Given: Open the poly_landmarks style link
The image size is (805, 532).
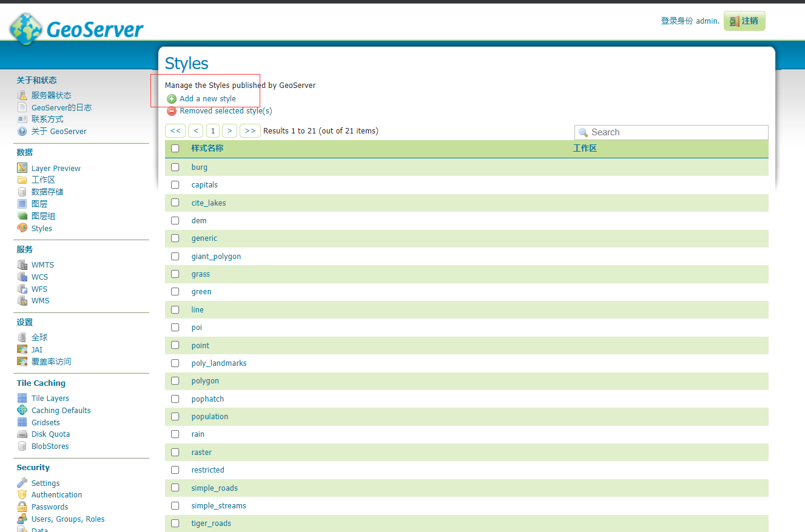Looking at the screenshot, I should coord(219,363).
